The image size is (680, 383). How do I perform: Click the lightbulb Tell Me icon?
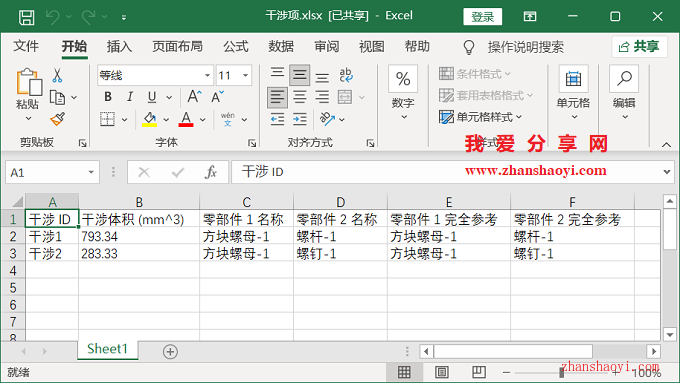point(469,47)
